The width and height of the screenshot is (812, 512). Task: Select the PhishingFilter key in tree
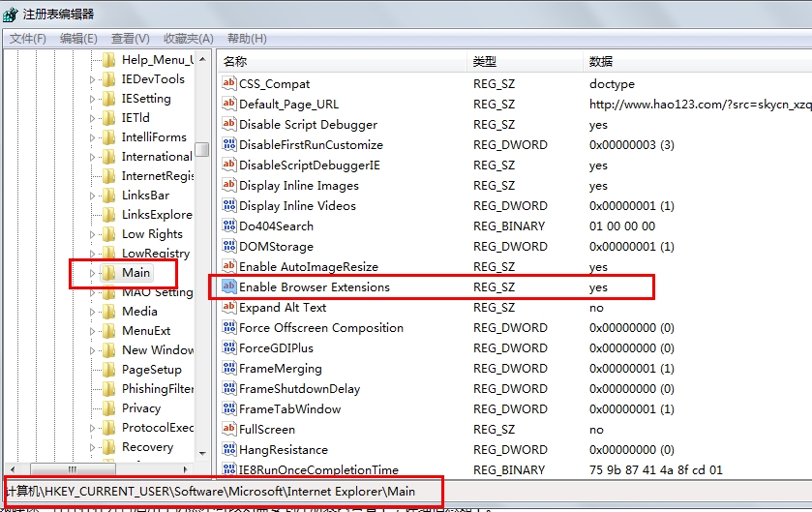coord(157,389)
